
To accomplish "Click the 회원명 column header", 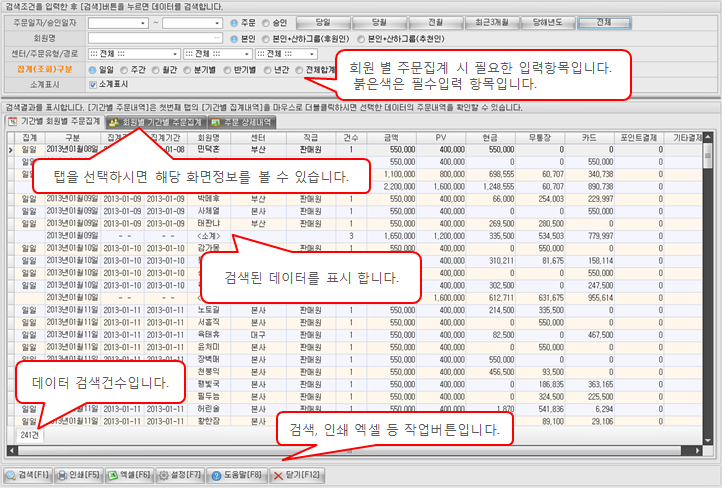I will (209, 138).
